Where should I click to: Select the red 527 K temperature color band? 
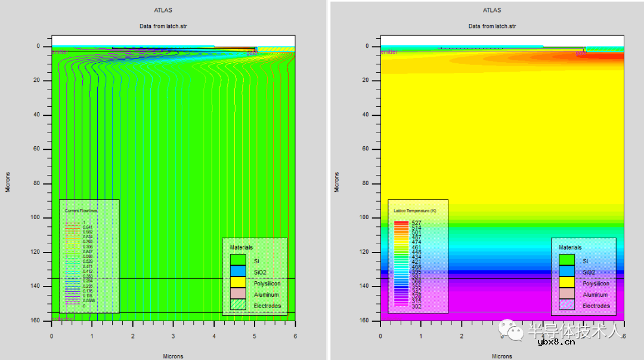coord(401,223)
